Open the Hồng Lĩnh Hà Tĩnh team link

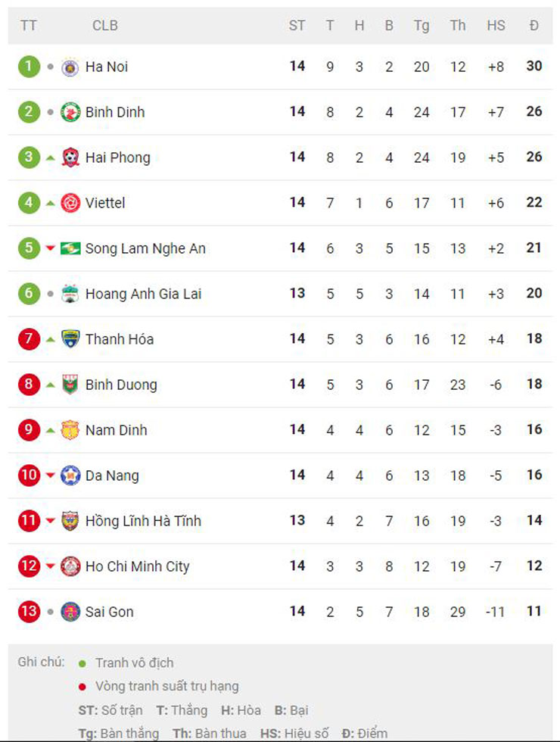point(143,521)
